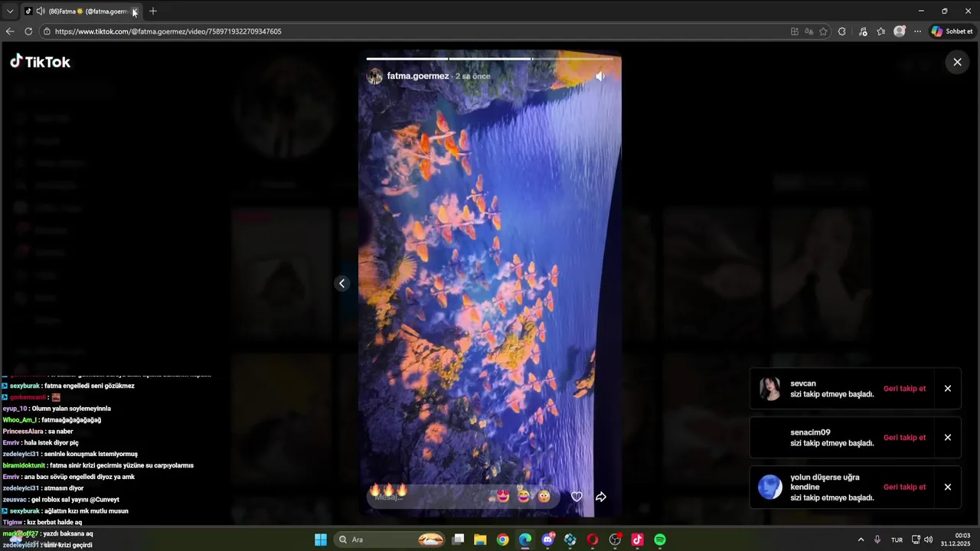
Task: Open File Explorer from the taskbar
Action: [480, 540]
